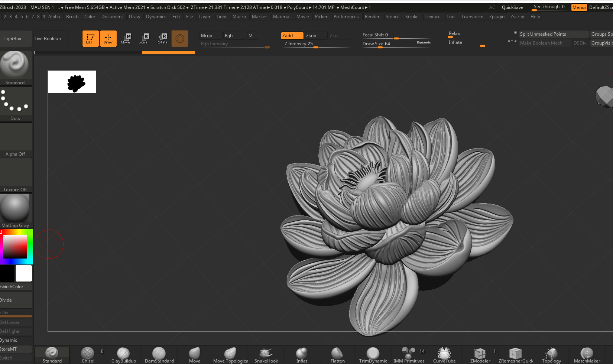This screenshot has height=364, width=613.
Task: Activate the Rotate transform icon
Action: coord(162,38)
